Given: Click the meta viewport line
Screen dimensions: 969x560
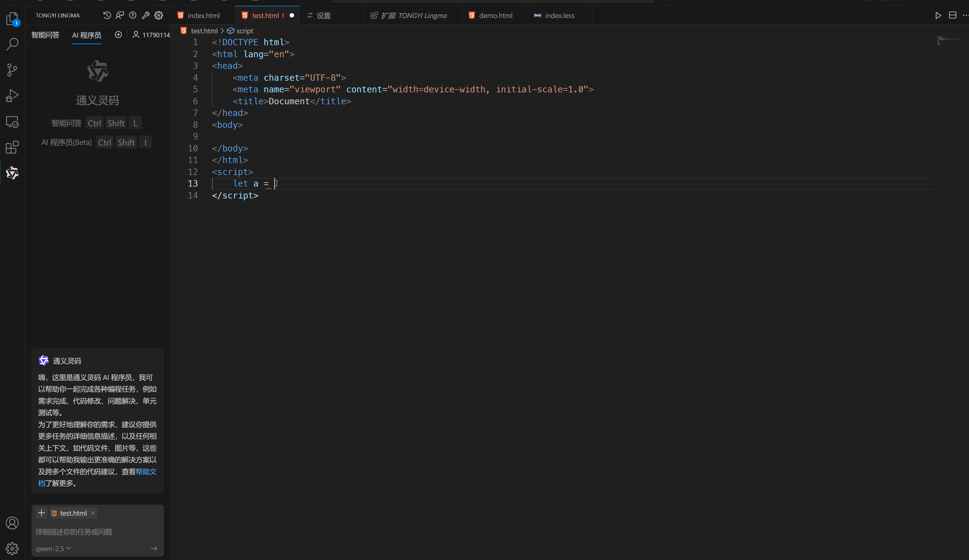Looking at the screenshot, I should click(412, 90).
